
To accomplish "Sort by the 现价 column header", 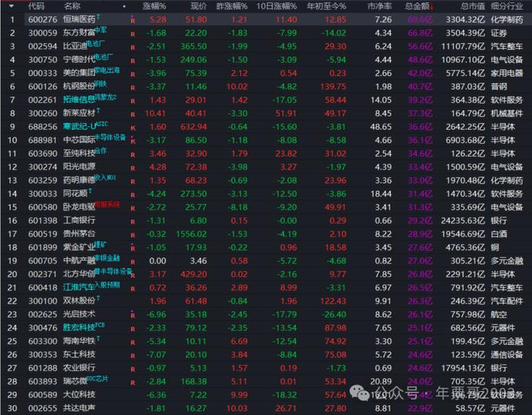I will click(198, 6).
